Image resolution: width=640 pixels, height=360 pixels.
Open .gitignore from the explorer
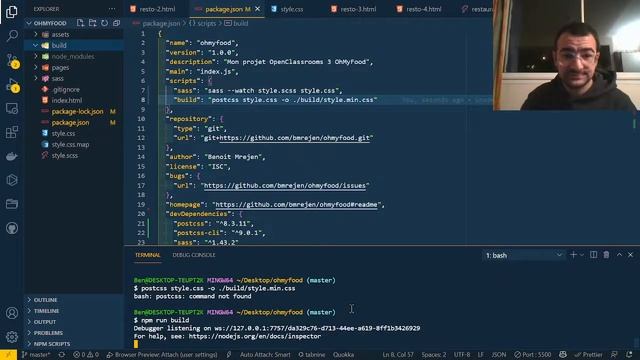tap(66, 89)
